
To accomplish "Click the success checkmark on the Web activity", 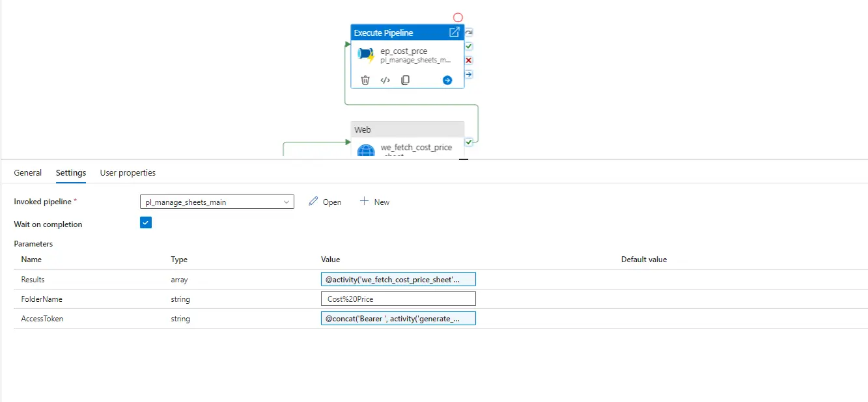I will click(x=468, y=142).
